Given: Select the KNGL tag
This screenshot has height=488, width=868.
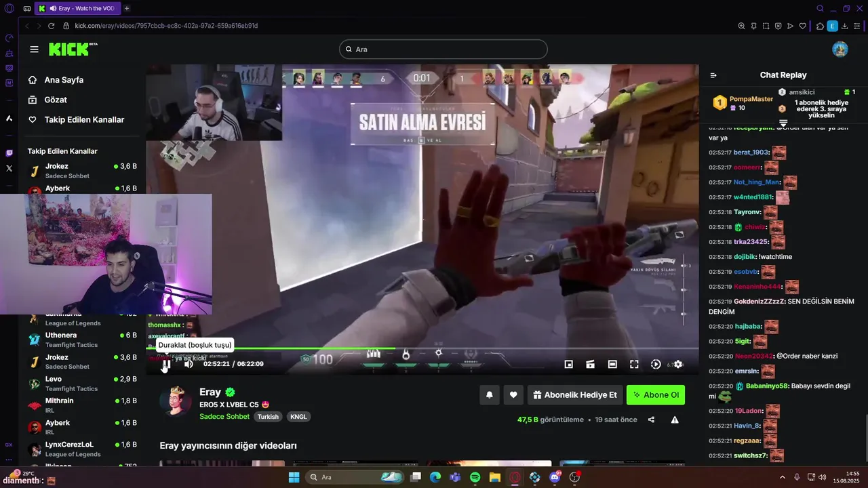Looking at the screenshot, I should (x=298, y=417).
